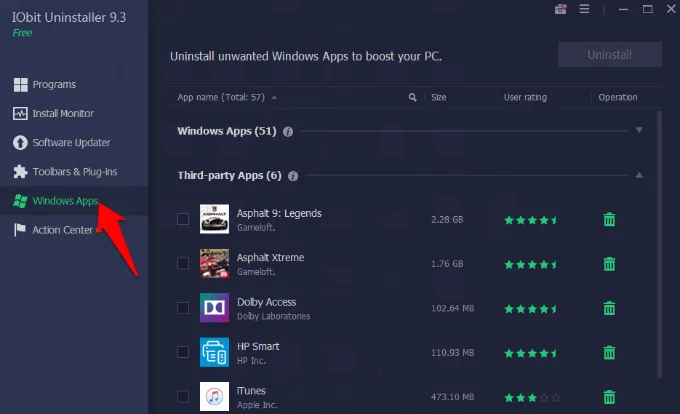Go to Software Updater in sidebar
Viewport: 680px width, 414px height.
click(x=71, y=143)
